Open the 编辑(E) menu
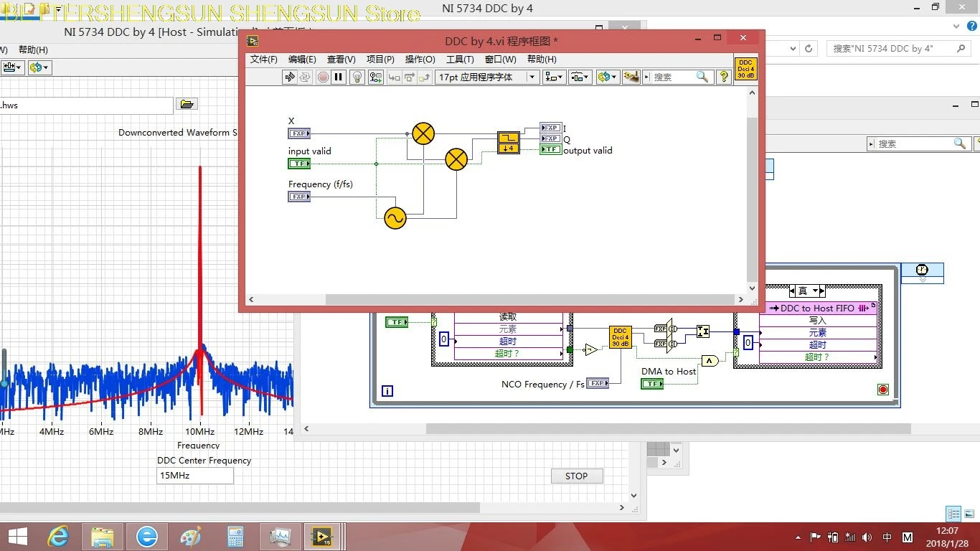Image resolution: width=980 pixels, height=551 pixels. pyautogui.click(x=302, y=60)
